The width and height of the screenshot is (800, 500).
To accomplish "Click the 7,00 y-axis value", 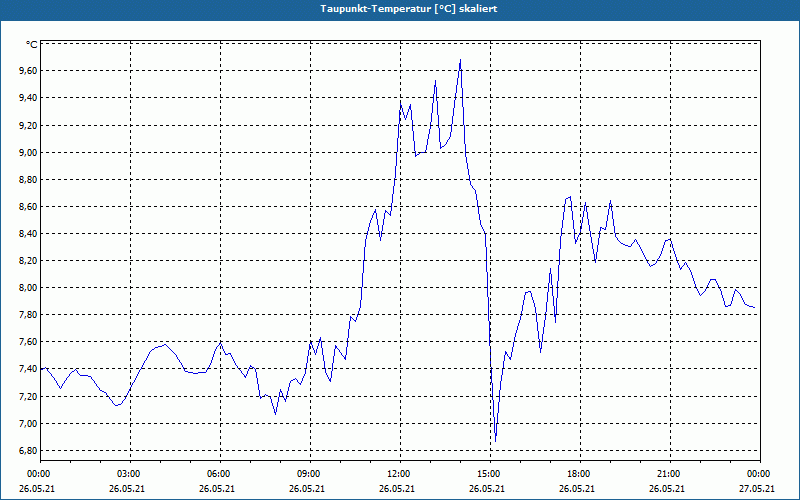I will 28,423.
